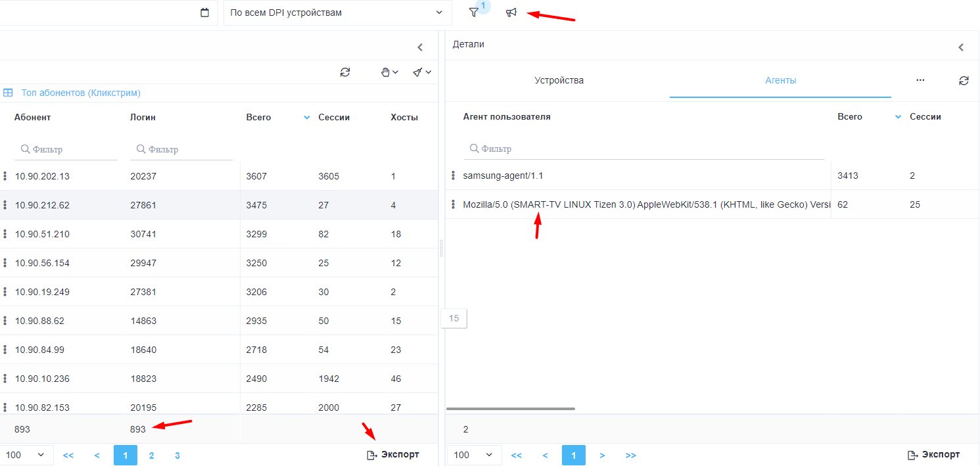Sort by the Всего column in subscribers
The width and height of the screenshot is (980, 468).
click(x=258, y=117)
